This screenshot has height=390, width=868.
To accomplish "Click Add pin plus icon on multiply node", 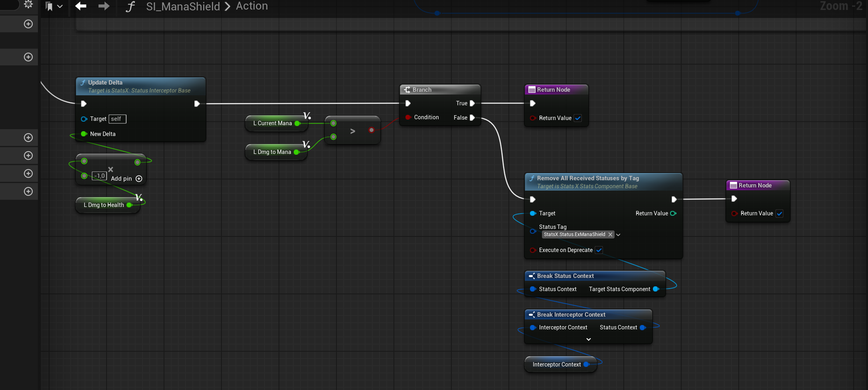I will click(x=139, y=179).
